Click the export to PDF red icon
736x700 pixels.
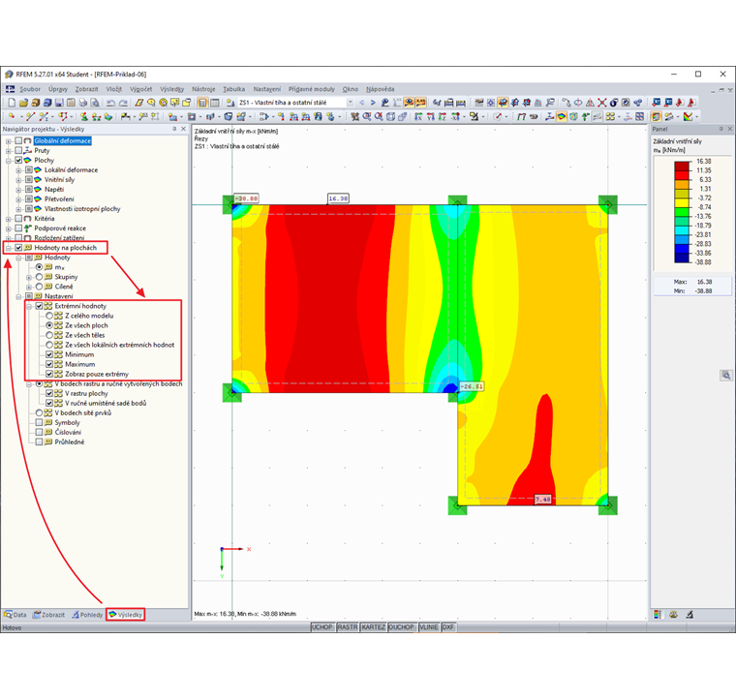point(691,103)
